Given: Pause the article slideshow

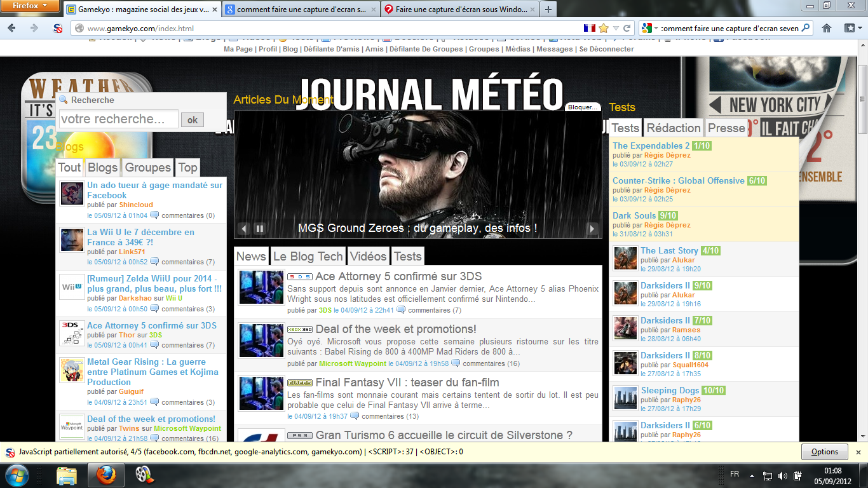Looking at the screenshot, I should (x=260, y=229).
